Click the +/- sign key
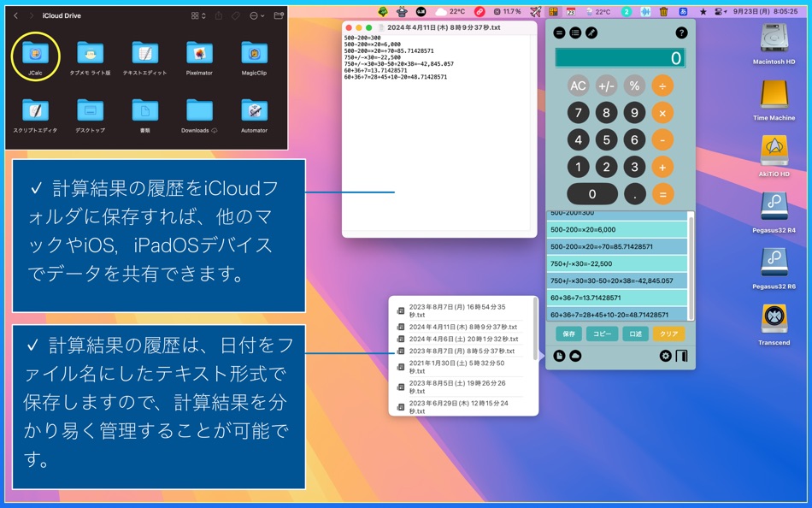 606,86
